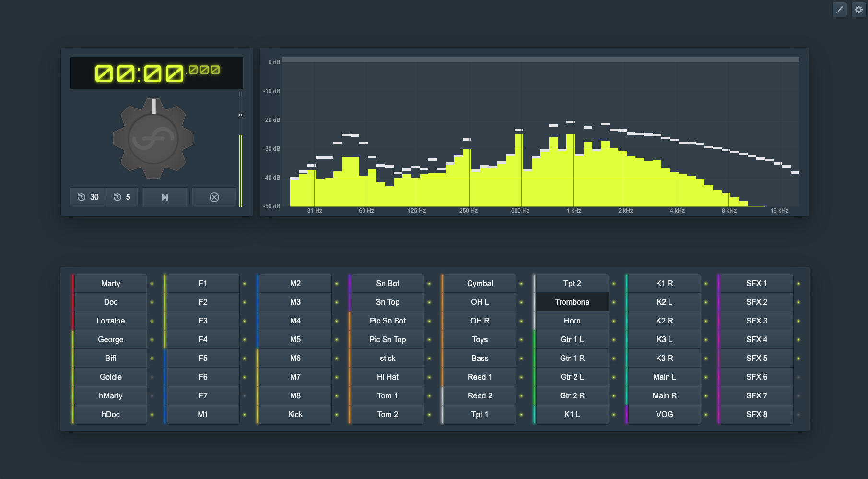The image size is (868, 479).
Task: Select the Hi Hat channel
Action: pos(387,377)
